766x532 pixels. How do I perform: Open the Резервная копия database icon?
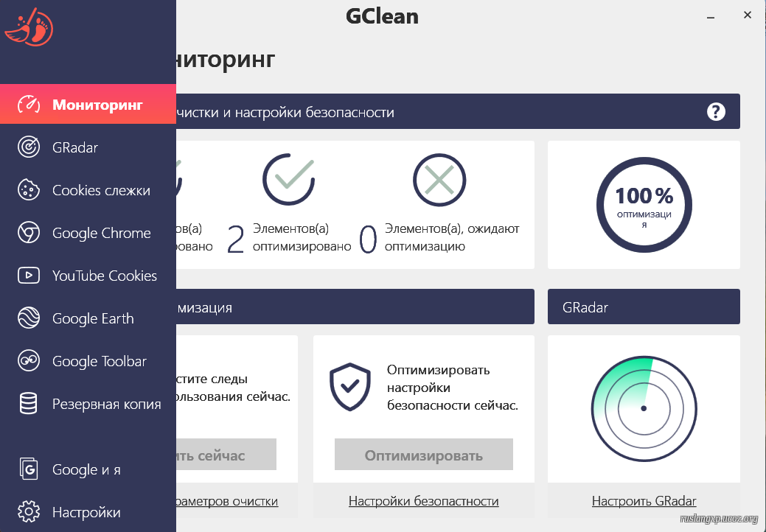coord(28,404)
